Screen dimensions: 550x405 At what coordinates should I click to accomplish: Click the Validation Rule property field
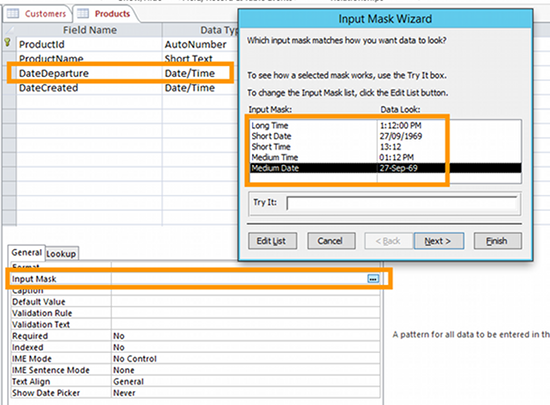click(x=246, y=313)
